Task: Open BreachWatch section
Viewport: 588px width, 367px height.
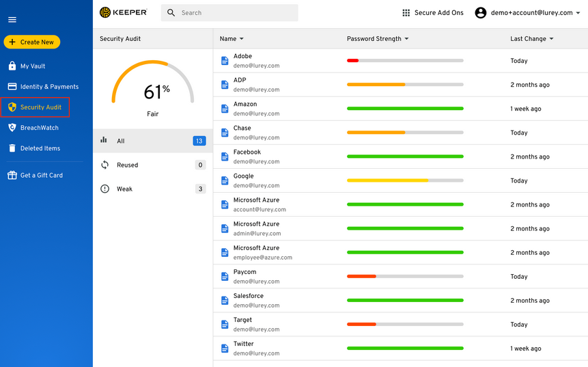Action: point(40,128)
